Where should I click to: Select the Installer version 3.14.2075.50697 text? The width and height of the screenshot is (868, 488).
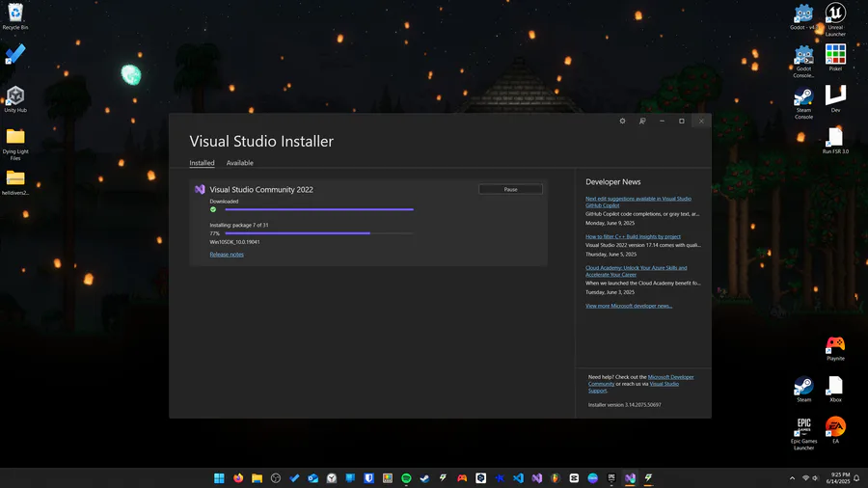click(624, 405)
